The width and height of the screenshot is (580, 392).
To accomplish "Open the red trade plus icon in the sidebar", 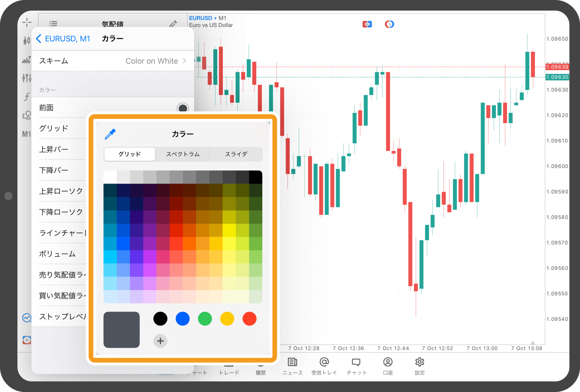I will pos(27,340).
